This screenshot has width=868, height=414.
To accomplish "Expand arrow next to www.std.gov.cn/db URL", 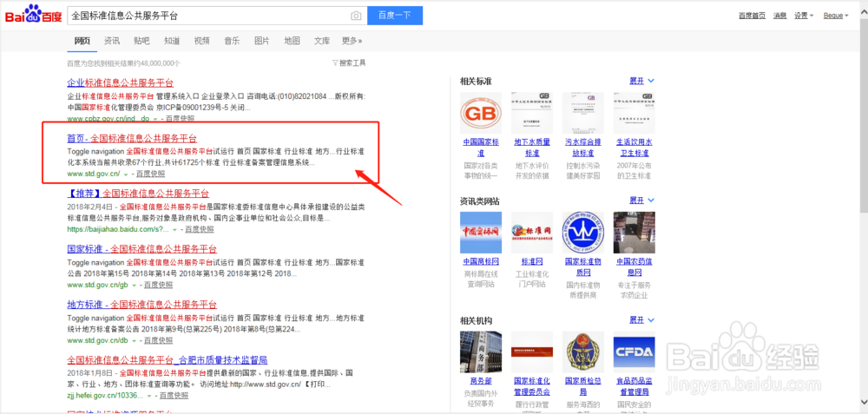I will coord(134,340).
